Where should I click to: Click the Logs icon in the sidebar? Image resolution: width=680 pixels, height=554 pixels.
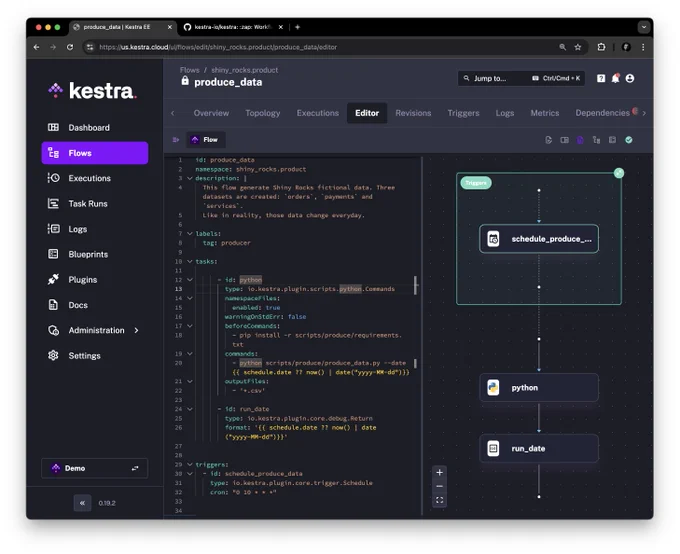pyautogui.click(x=53, y=229)
